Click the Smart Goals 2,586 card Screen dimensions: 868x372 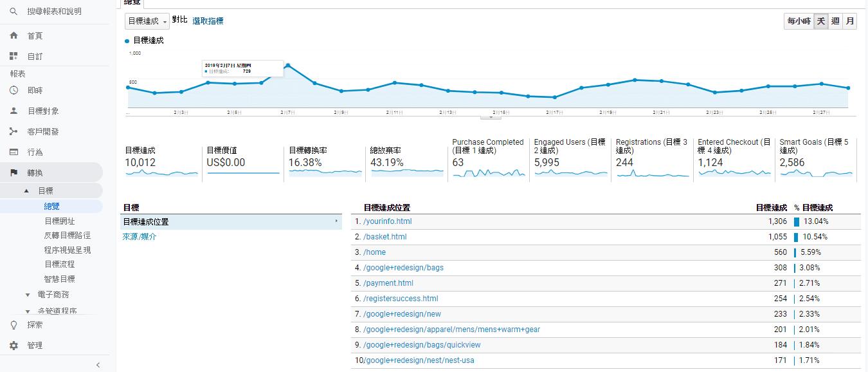pos(817,158)
